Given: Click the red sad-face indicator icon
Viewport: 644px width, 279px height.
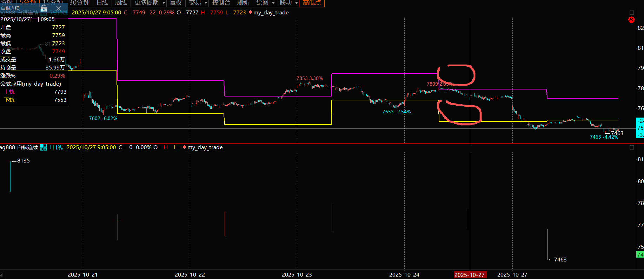Looking at the screenshot, I should 631,20.
